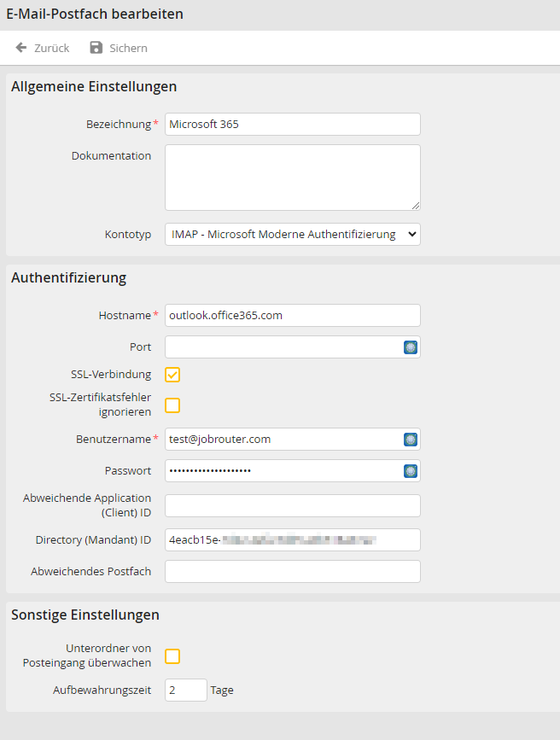
Task: Select the Hostname input showing outlook.office365.com
Action: click(x=292, y=315)
